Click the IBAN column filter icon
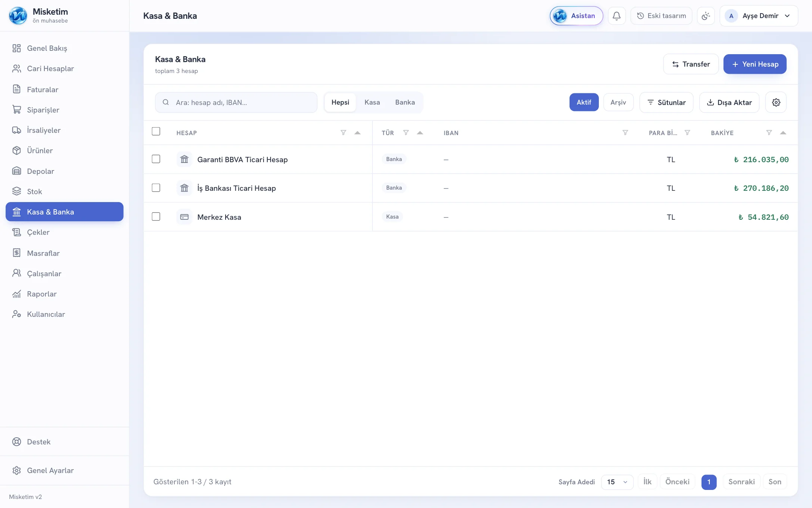This screenshot has height=508, width=812. click(625, 132)
